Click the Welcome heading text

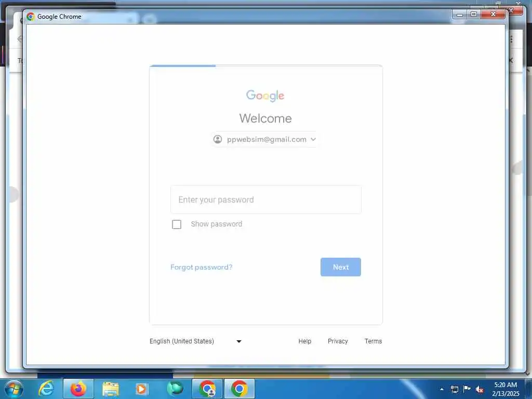tap(265, 118)
